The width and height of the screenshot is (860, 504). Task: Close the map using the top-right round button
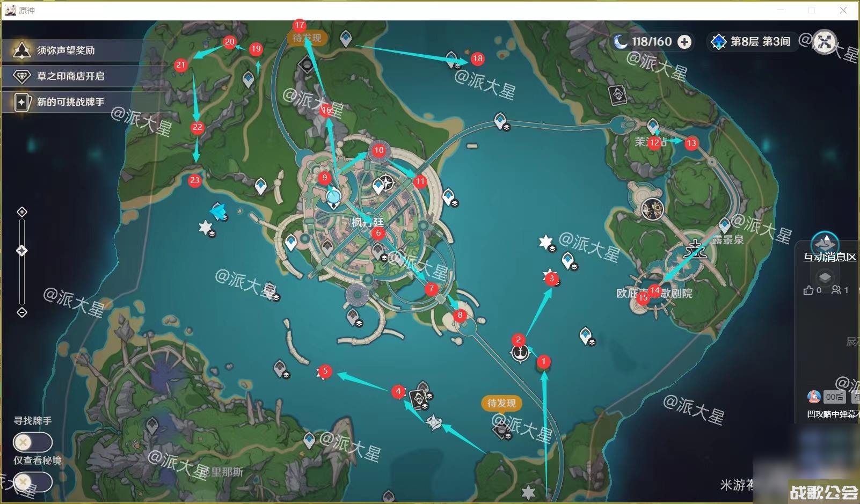click(825, 41)
